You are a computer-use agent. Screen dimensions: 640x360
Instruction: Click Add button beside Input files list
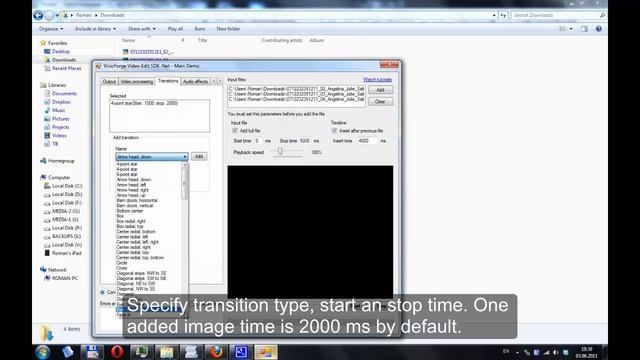(380, 90)
